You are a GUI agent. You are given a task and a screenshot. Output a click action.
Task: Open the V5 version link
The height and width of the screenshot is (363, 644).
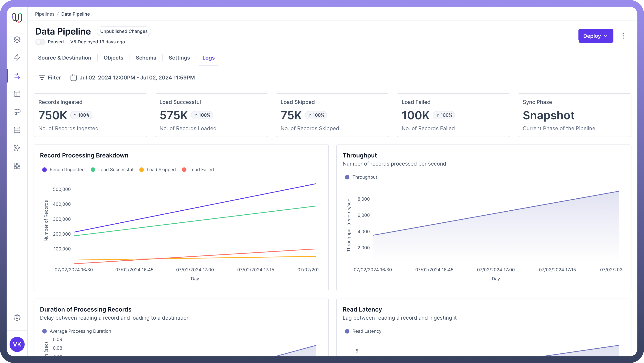point(73,42)
